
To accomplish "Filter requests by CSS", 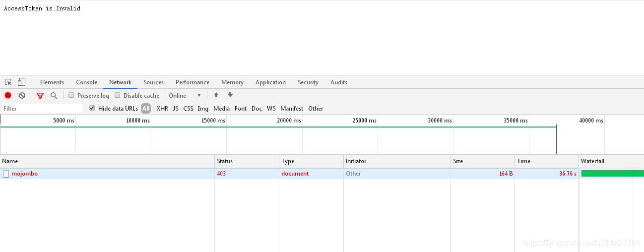I will [x=188, y=108].
